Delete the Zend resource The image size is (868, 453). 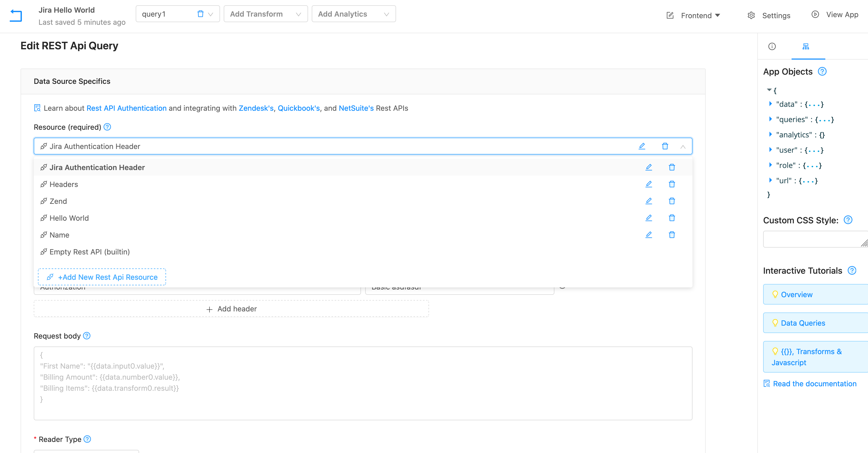click(672, 201)
